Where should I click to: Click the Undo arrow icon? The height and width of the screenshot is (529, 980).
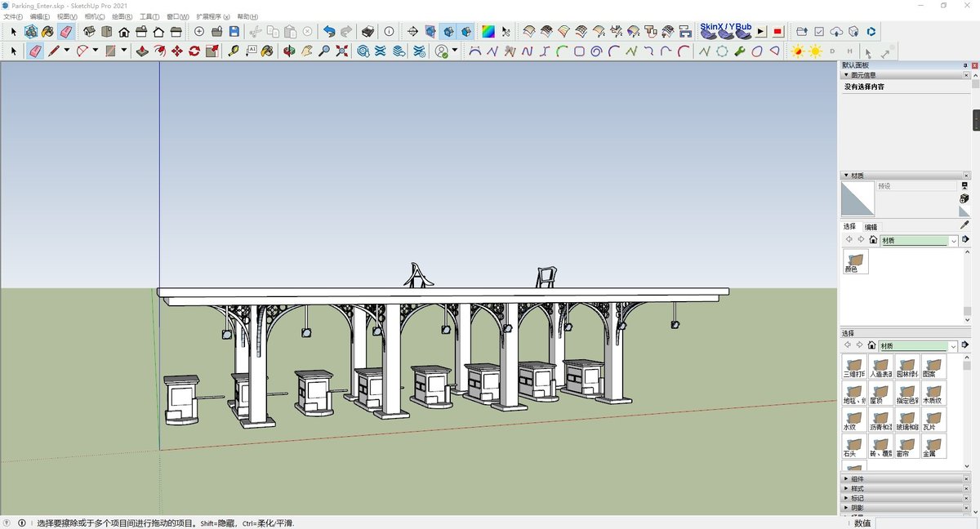(x=328, y=32)
